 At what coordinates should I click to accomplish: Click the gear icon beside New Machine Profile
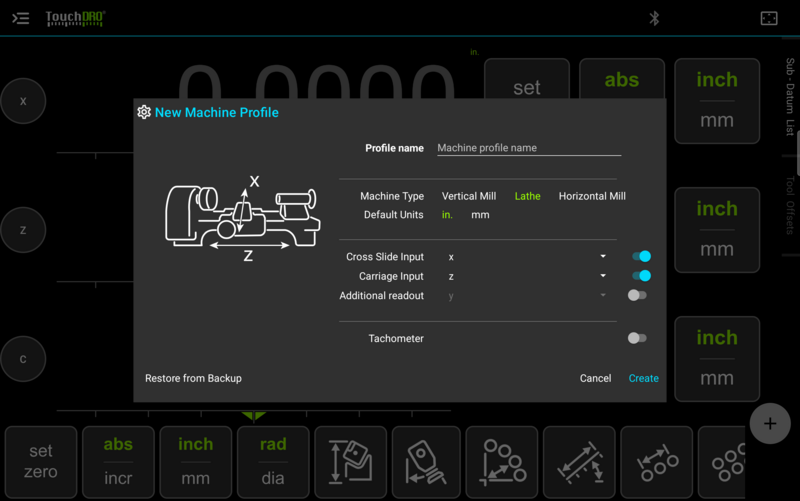coord(144,112)
